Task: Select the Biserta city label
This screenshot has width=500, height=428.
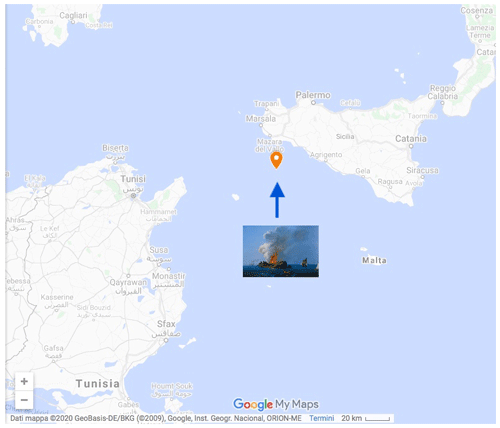Action: pyautogui.click(x=115, y=148)
